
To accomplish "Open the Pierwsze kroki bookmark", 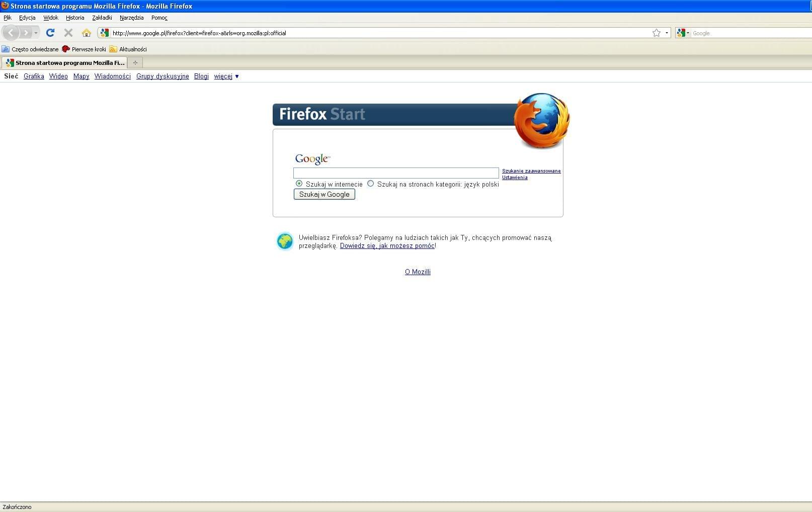I will point(84,49).
